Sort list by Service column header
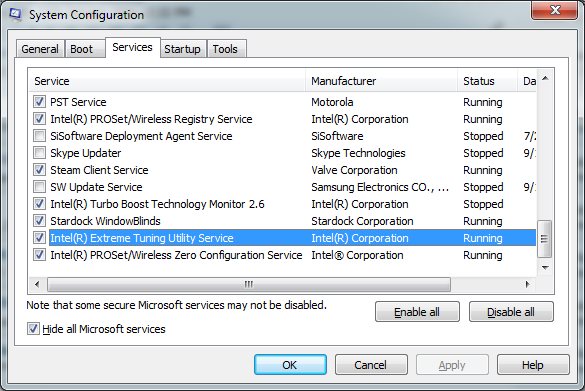The height and width of the screenshot is (391, 585). pyautogui.click(x=167, y=81)
